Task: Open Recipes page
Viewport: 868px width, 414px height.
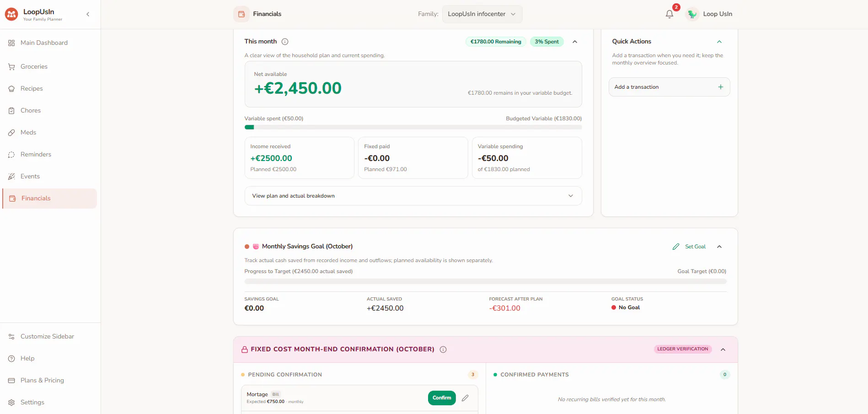Action: 49,89
